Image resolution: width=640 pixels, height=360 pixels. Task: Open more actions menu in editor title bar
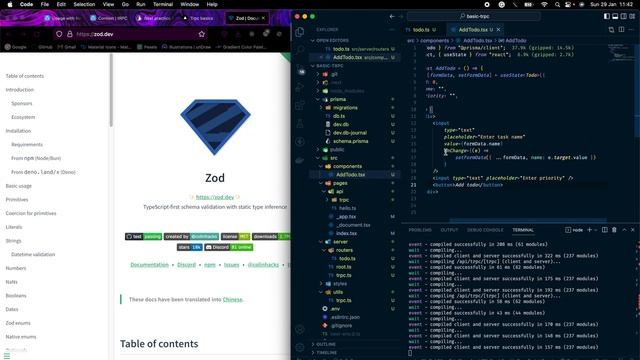pos(631,30)
